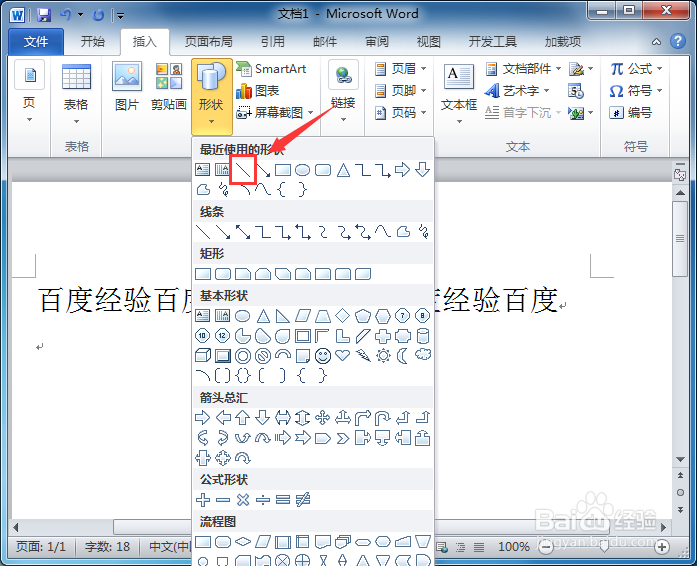Choose the no-symbol prohibited shape
Image resolution: width=697 pixels, height=566 pixels.
(x=263, y=356)
